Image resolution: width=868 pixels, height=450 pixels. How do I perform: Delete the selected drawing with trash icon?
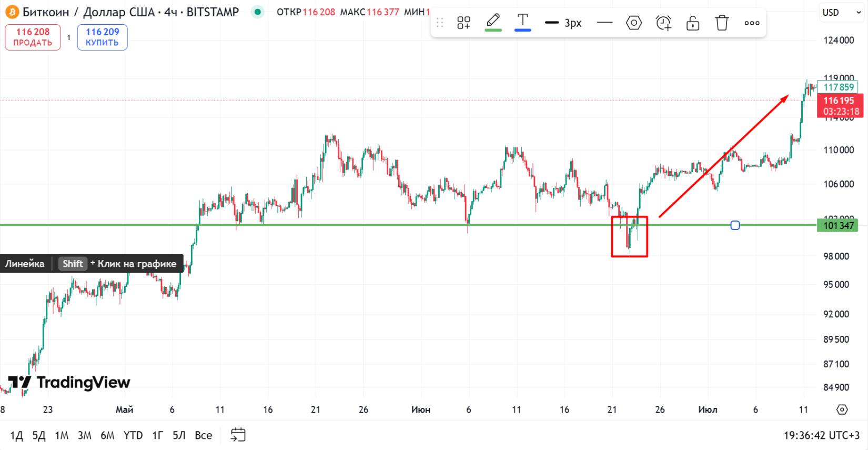(722, 23)
